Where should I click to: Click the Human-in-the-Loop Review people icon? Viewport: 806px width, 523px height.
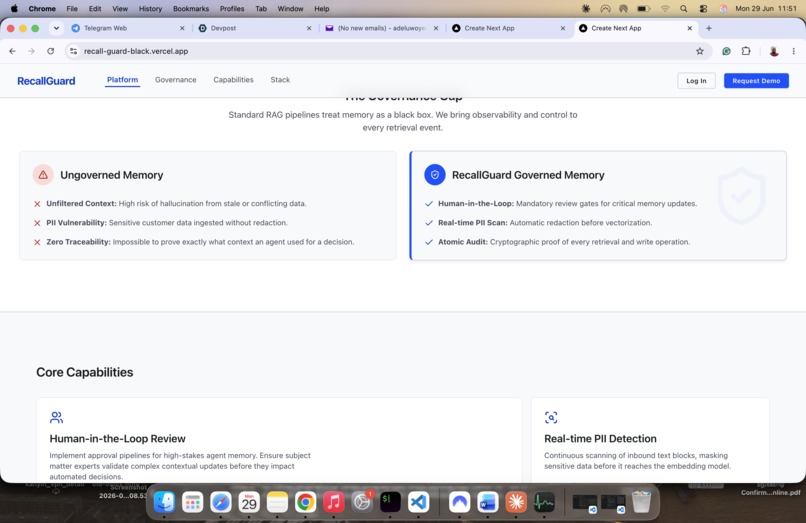tap(57, 417)
